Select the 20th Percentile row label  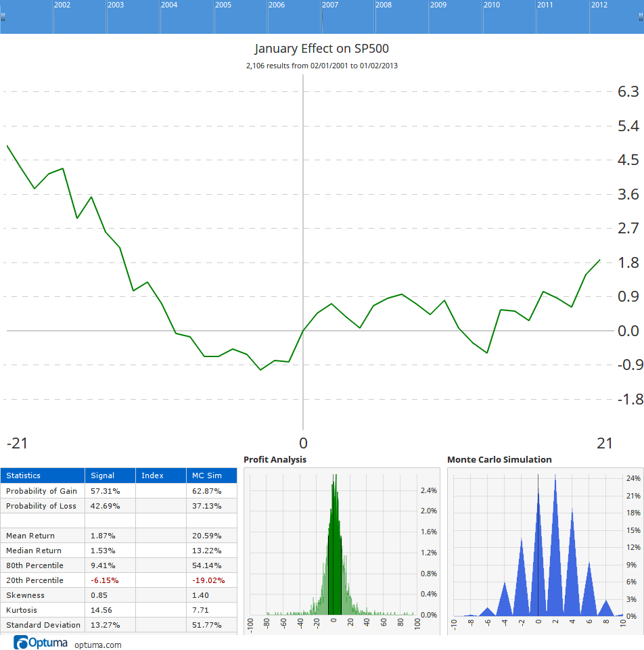click(x=34, y=580)
